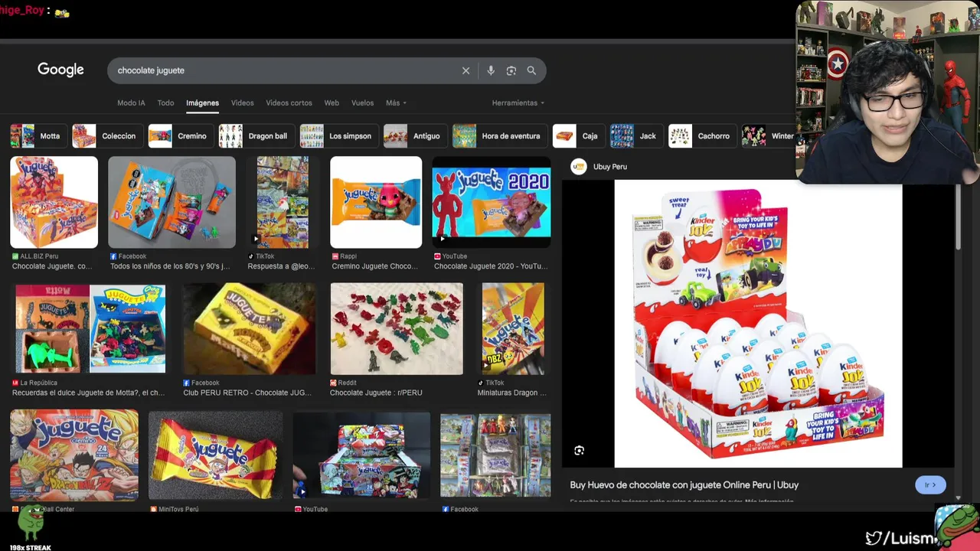Start voice search with microphone icon
This screenshot has width=980, height=551.
pyautogui.click(x=491, y=70)
